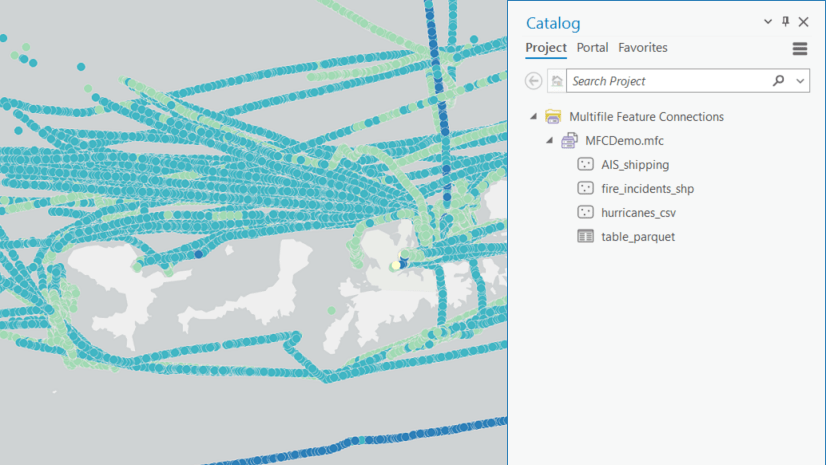Click the project home icon
Image resolution: width=826 pixels, height=465 pixels.
[557, 81]
